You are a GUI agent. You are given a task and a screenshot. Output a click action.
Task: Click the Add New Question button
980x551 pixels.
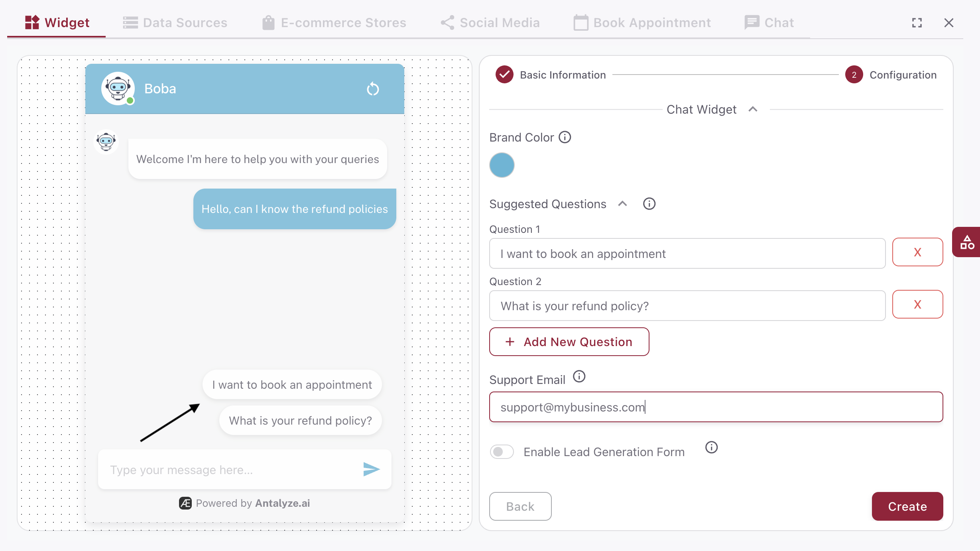tap(569, 342)
